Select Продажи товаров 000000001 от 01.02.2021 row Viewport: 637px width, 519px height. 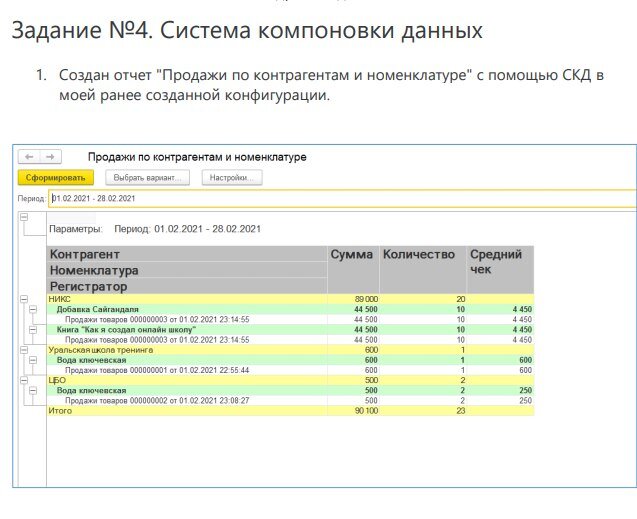tap(187, 370)
